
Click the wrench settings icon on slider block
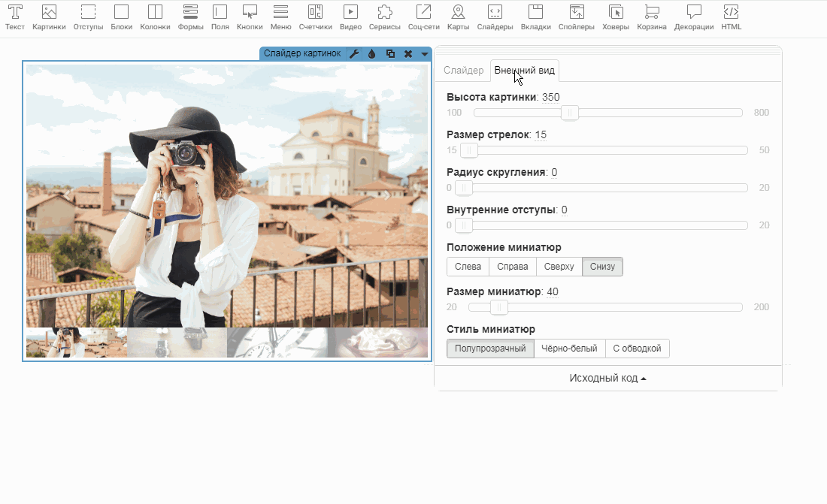(355, 54)
